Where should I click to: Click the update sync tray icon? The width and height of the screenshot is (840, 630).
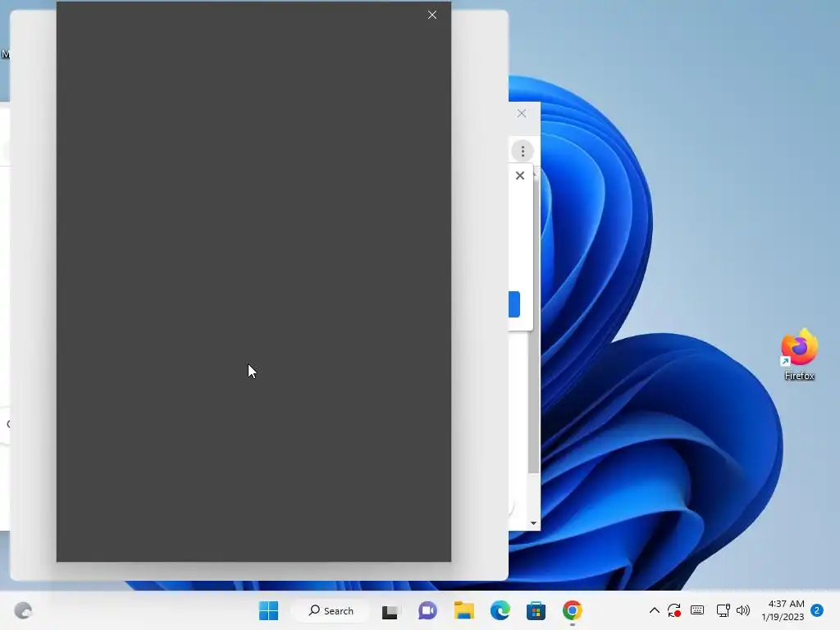tap(674, 610)
